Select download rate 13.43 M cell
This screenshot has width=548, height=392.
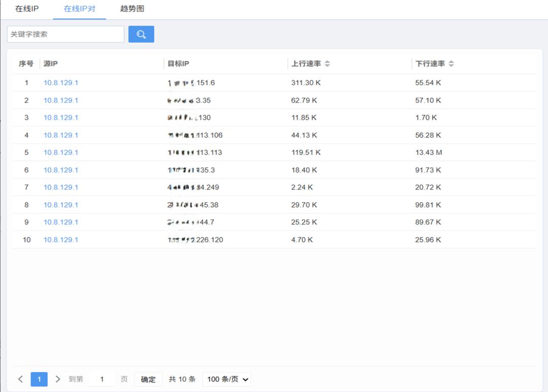429,153
